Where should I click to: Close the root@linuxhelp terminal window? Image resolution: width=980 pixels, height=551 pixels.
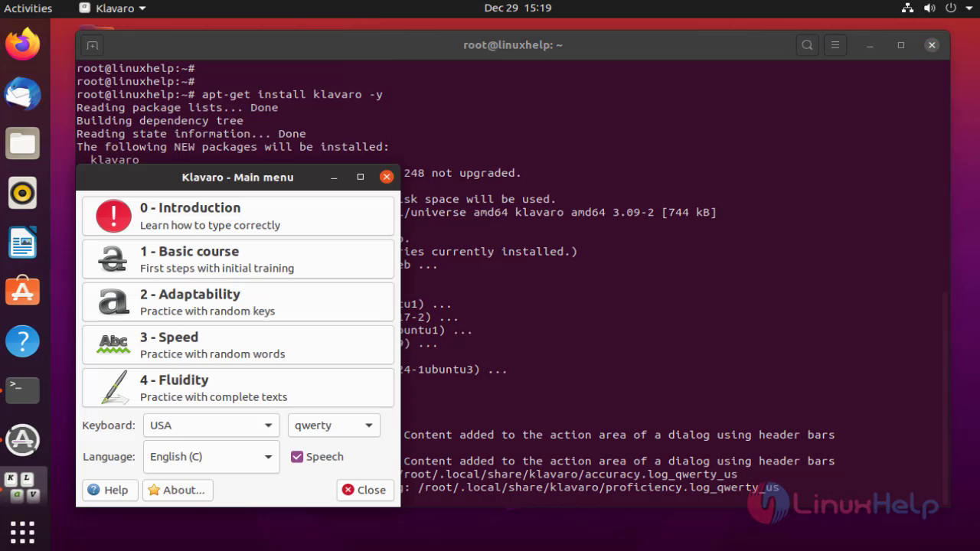932,45
